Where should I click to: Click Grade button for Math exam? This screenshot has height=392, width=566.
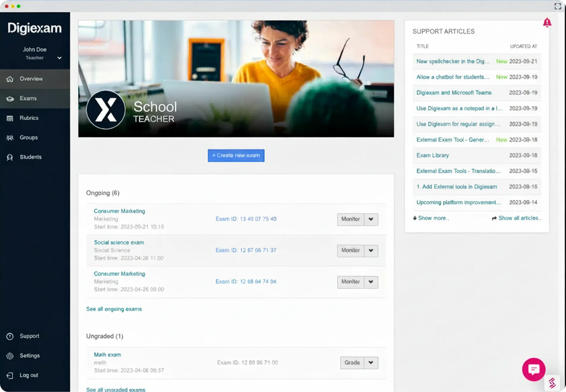[x=352, y=363]
